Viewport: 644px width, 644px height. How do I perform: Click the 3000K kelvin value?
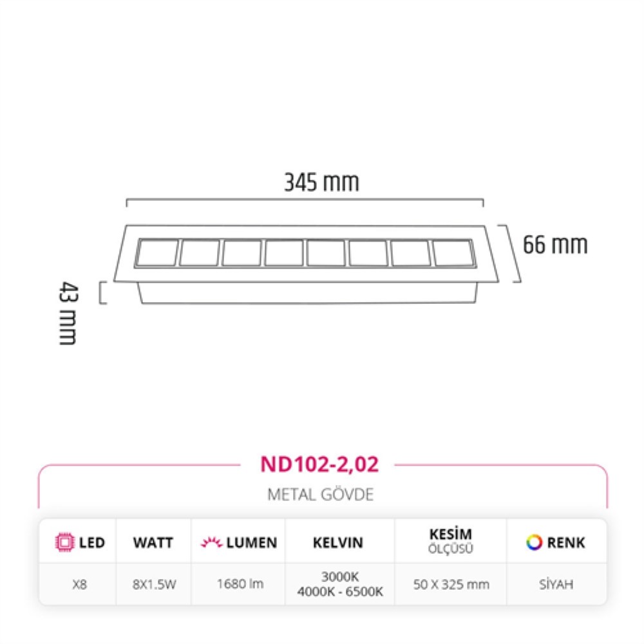[x=340, y=576]
